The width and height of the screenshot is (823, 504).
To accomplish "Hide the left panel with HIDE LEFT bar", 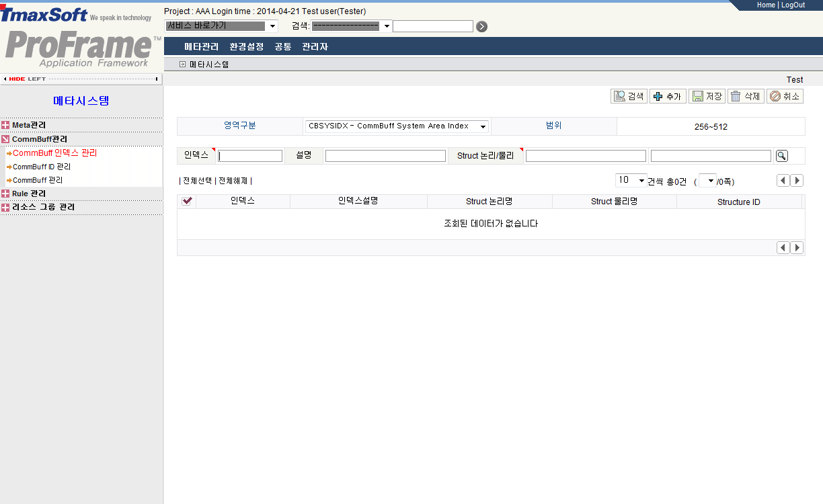I will pos(81,79).
